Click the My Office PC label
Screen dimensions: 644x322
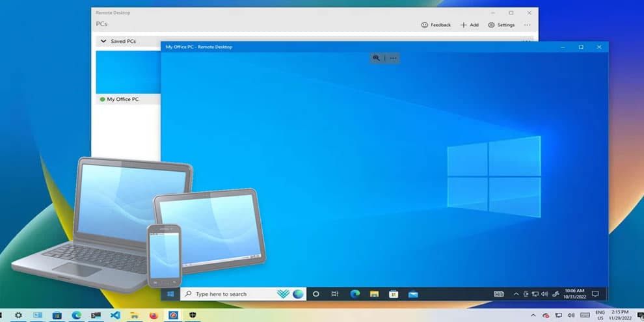click(x=123, y=100)
